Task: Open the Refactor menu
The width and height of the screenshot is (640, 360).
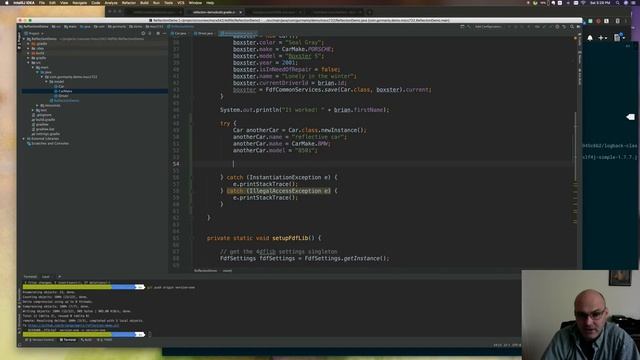Action: click(129, 3)
